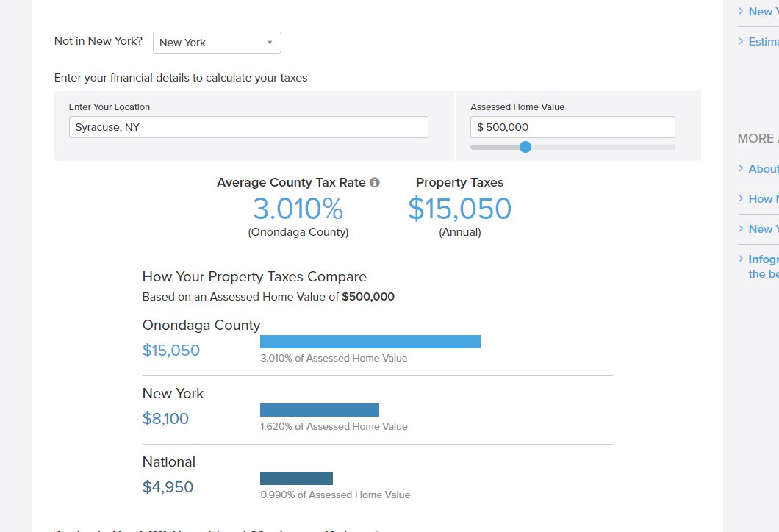The width and height of the screenshot is (779, 532).
Task: Click the home value slider handle
Action: [525, 147]
